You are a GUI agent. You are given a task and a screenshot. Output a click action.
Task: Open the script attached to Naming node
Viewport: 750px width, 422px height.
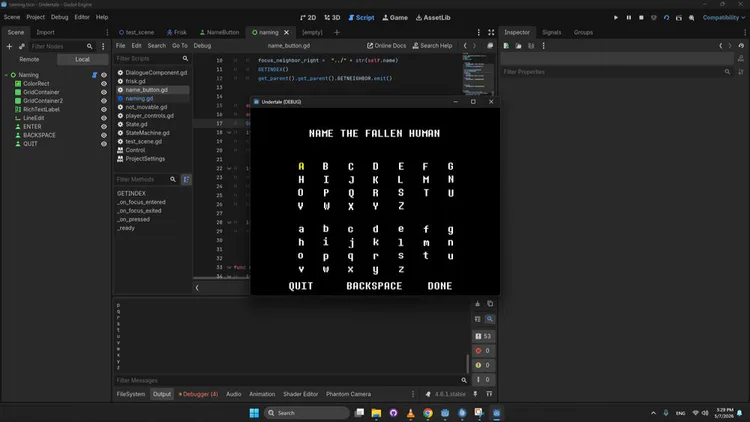coord(94,75)
